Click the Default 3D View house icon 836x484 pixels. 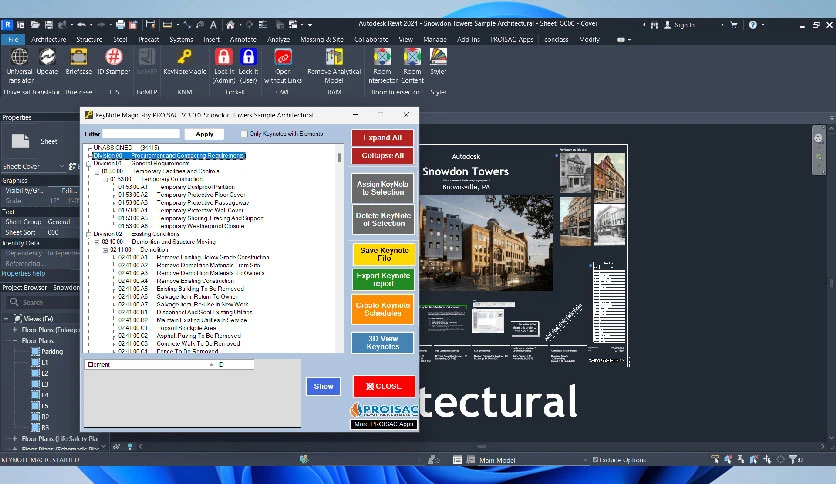pyautogui.click(x=230, y=25)
